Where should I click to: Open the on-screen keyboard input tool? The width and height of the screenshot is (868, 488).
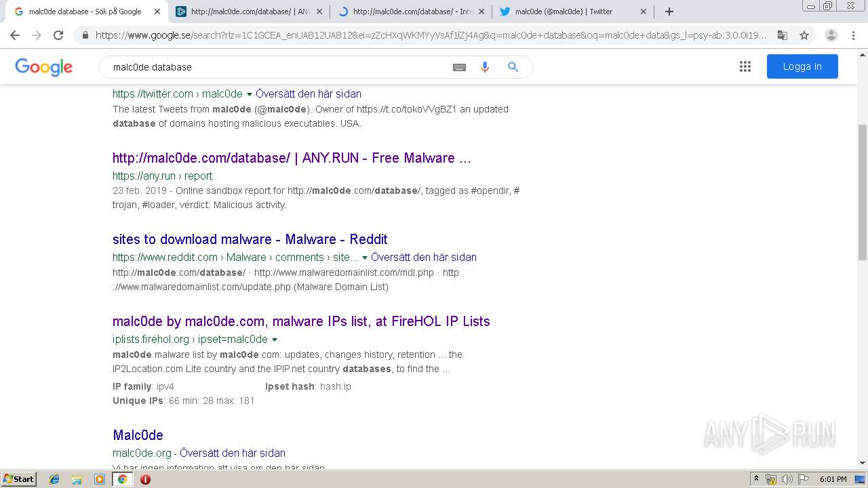tap(459, 67)
